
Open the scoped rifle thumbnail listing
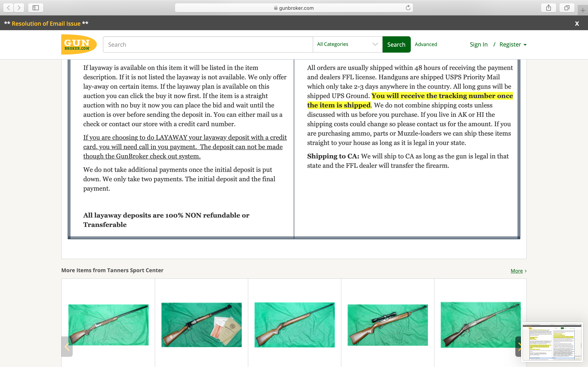pos(388,325)
